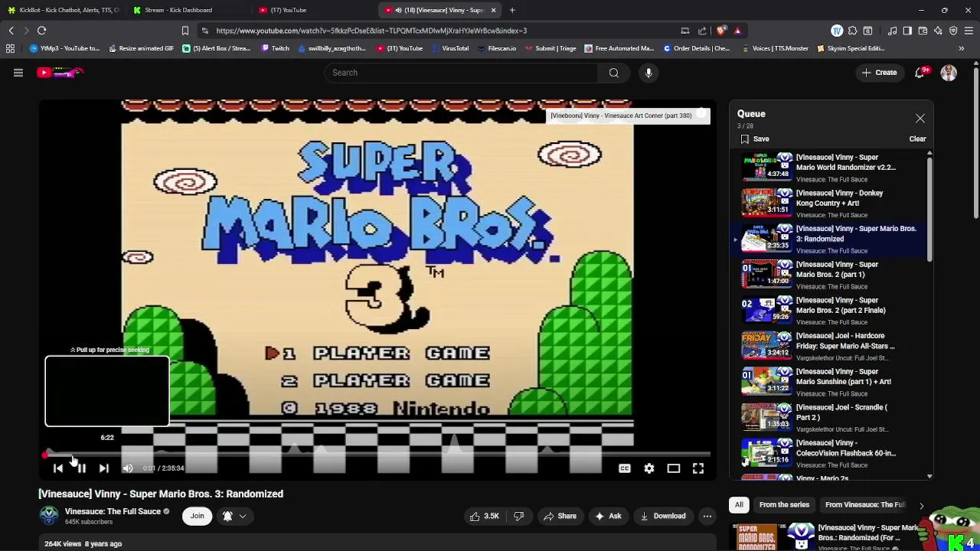
Task: Open the Brave Shields lion icon
Action: [722, 31]
